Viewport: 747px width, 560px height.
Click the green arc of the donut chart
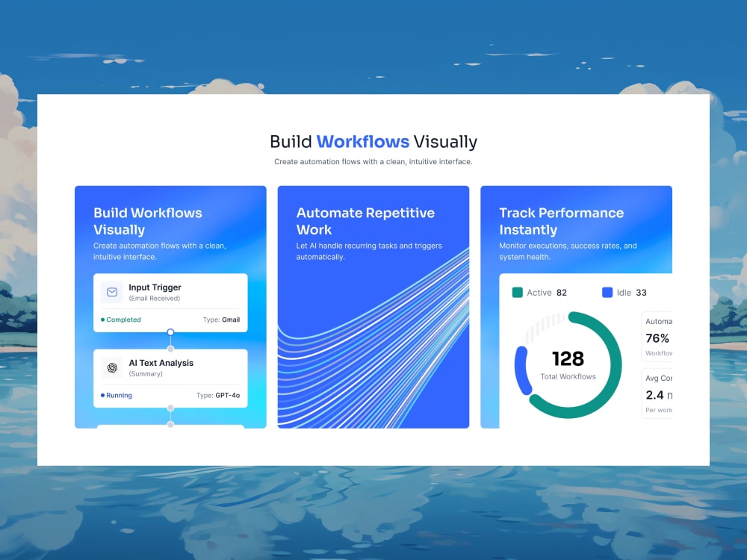pos(615,367)
